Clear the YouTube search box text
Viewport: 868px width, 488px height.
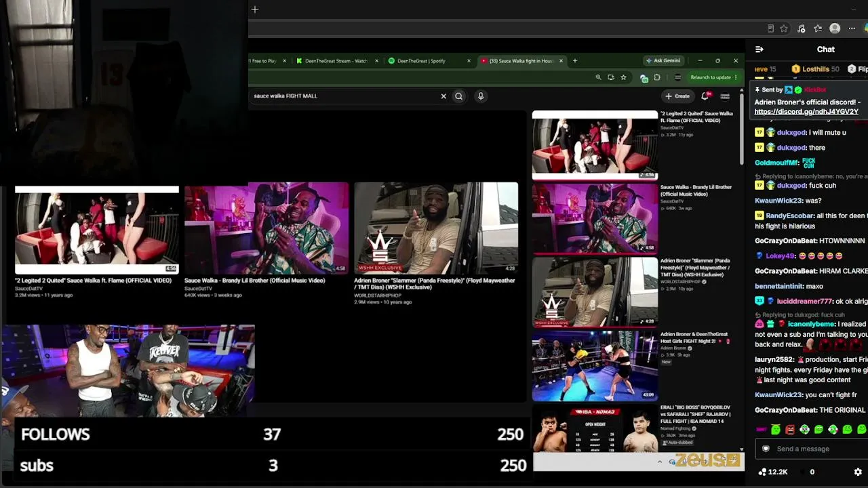pos(443,96)
